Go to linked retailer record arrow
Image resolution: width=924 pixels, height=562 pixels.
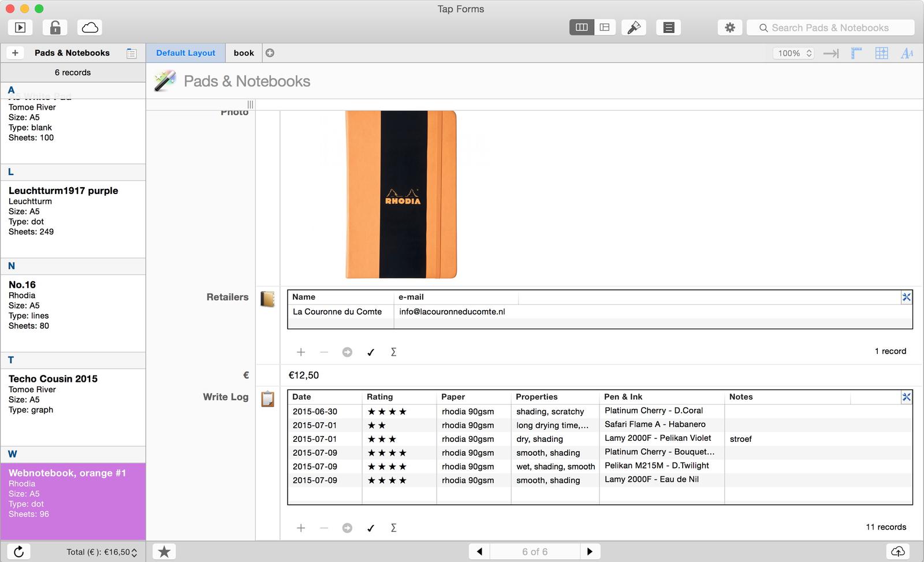[347, 352]
